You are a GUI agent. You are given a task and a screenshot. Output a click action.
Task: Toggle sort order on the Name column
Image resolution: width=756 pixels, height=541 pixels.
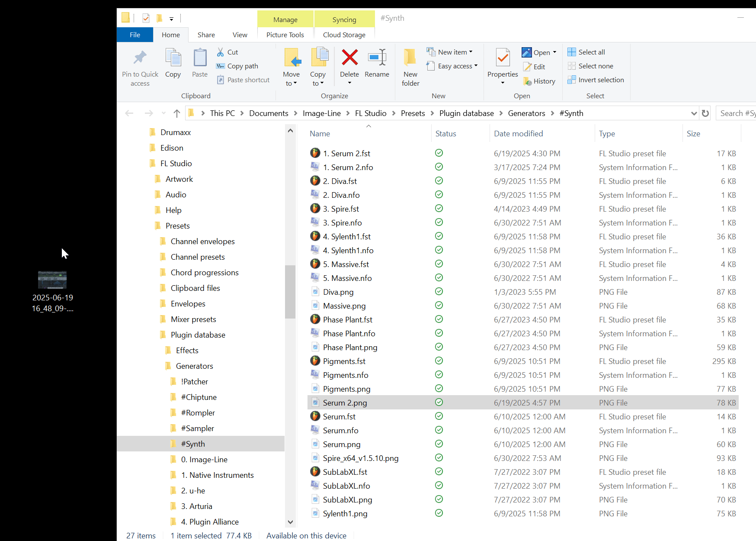point(320,133)
